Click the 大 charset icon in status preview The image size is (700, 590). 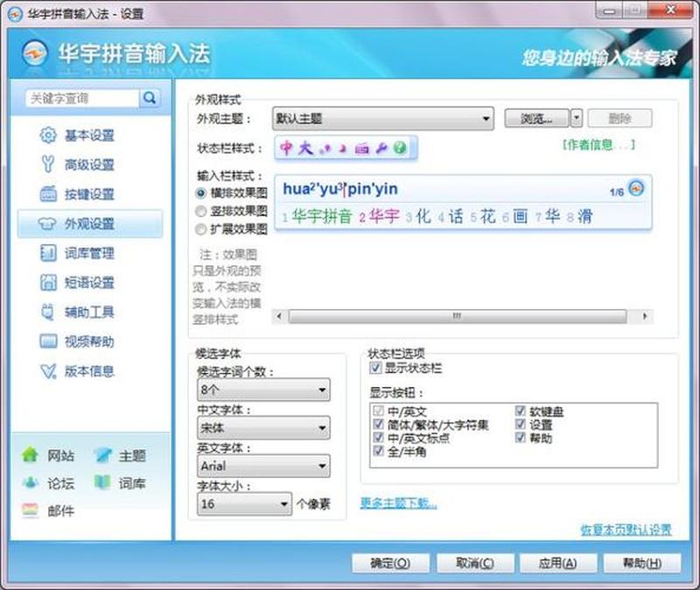pos(305,147)
